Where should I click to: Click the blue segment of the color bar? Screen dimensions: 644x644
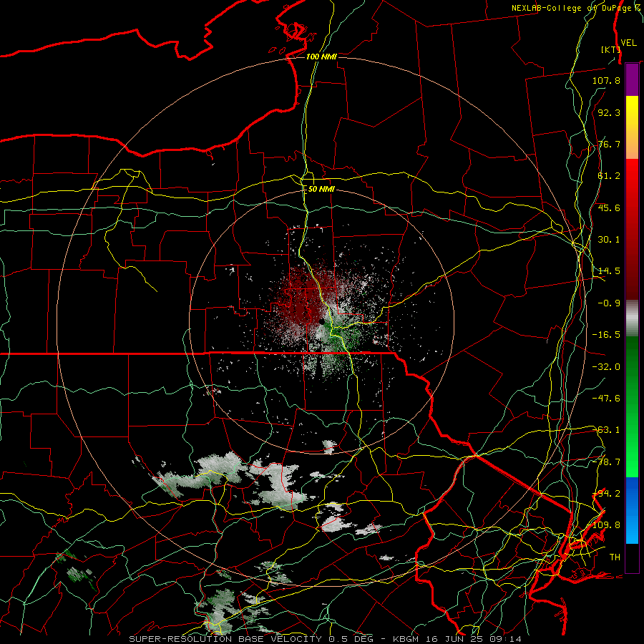632,510
